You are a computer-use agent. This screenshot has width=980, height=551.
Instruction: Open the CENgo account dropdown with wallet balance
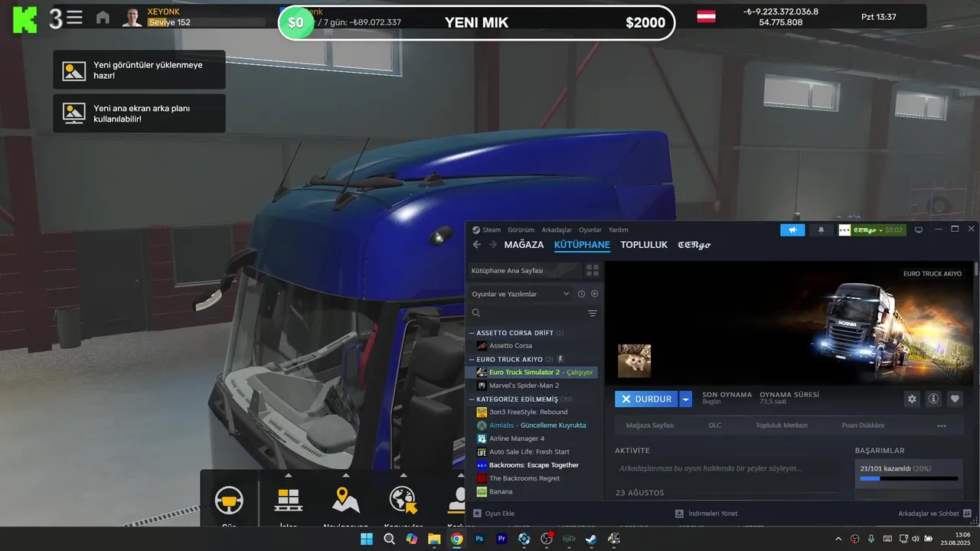pyautogui.click(x=872, y=230)
